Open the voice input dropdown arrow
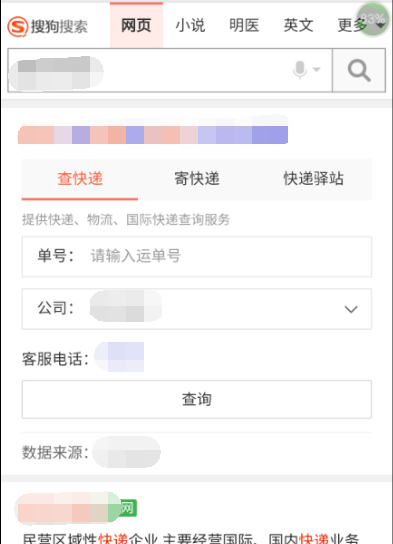The height and width of the screenshot is (544, 393). pos(316,69)
